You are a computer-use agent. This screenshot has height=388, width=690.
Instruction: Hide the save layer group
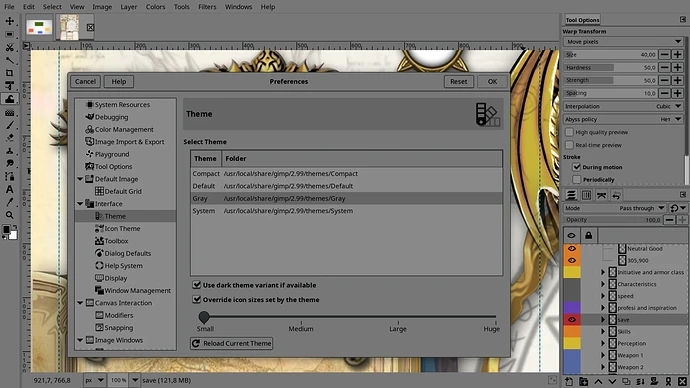click(572, 320)
